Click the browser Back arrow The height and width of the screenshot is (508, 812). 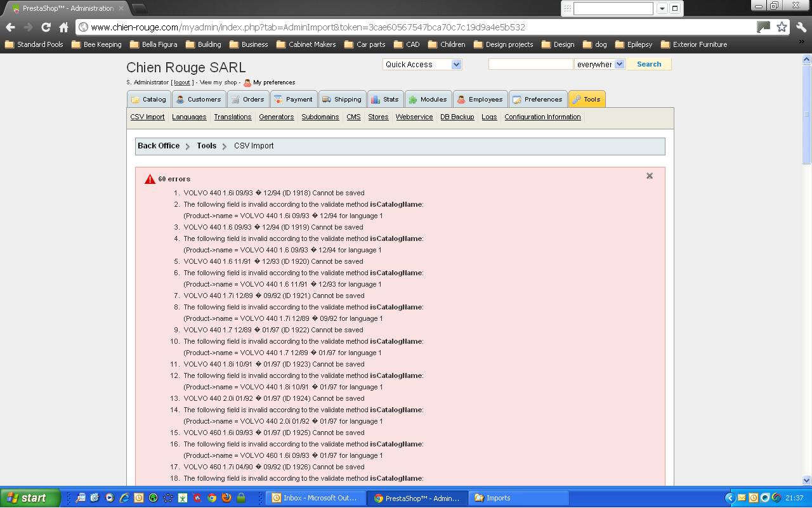pyautogui.click(x=10, y=27)
